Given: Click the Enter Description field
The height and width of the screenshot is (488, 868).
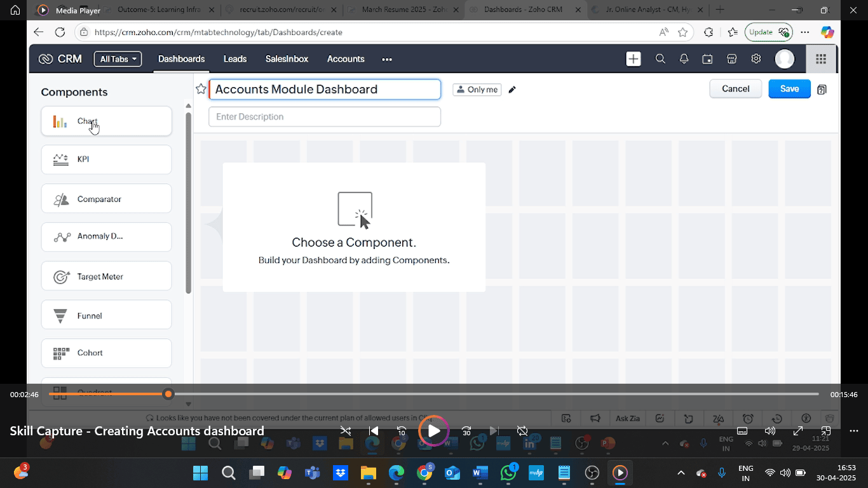Looking at the screenshot, I should click(x=325, y=117).
